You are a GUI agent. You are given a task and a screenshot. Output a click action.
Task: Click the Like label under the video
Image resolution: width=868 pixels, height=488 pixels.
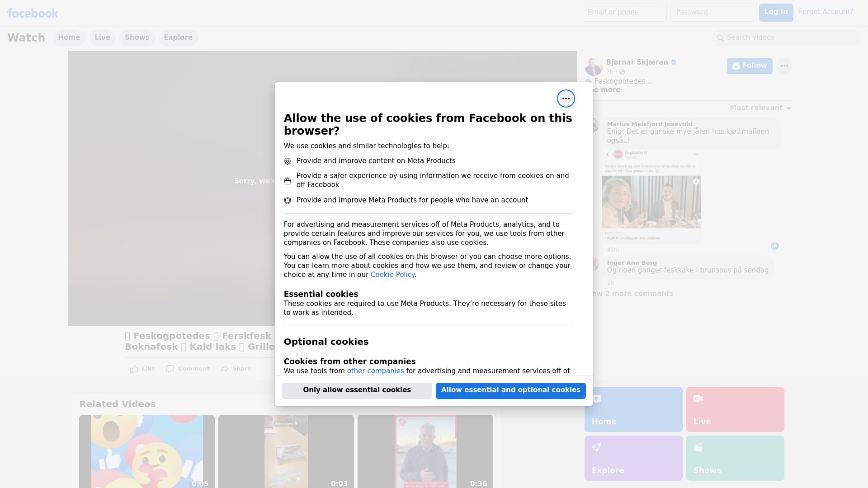pos(148,369)
